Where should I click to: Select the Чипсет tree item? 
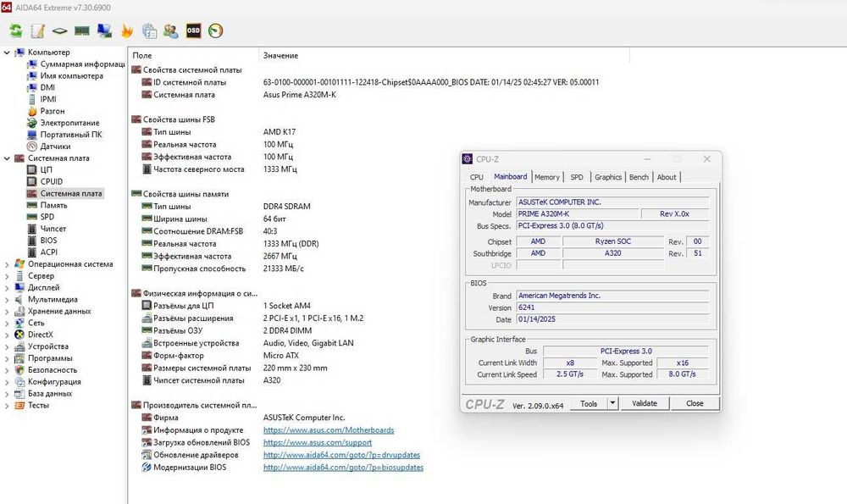click(53, 229)
